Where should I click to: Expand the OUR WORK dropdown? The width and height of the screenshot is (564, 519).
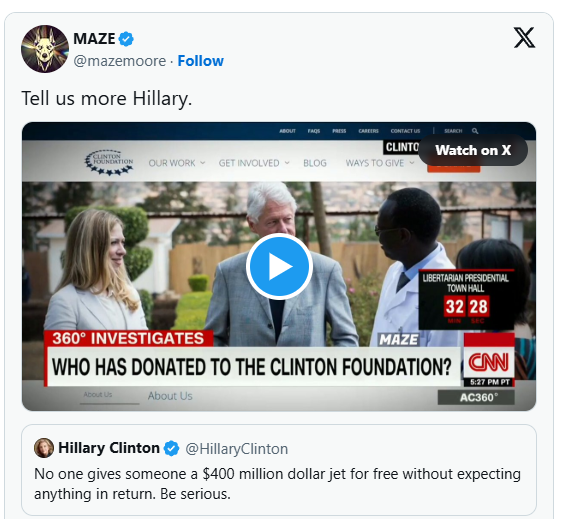click(177, 163)
